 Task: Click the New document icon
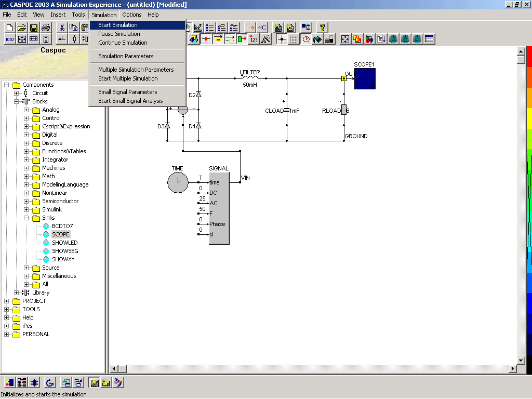9,28
